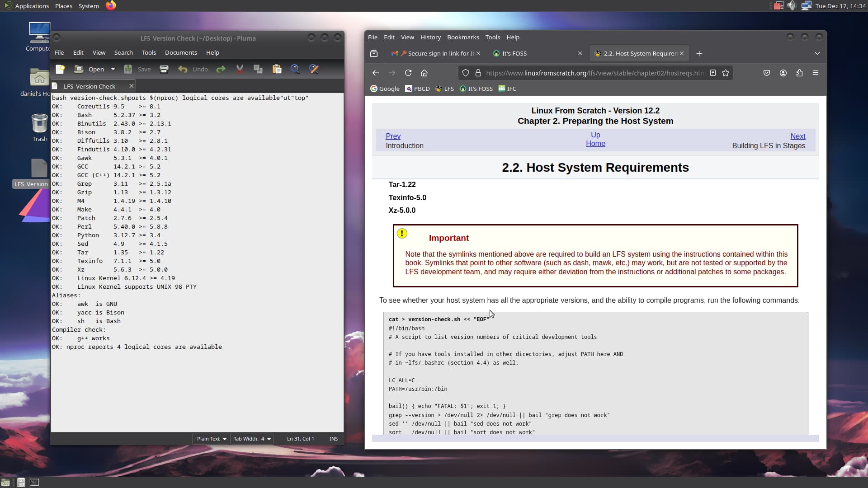Open the Firefox hamburger application menu
The height and width of the screenshot is (488, 868).
pos(816,73)
